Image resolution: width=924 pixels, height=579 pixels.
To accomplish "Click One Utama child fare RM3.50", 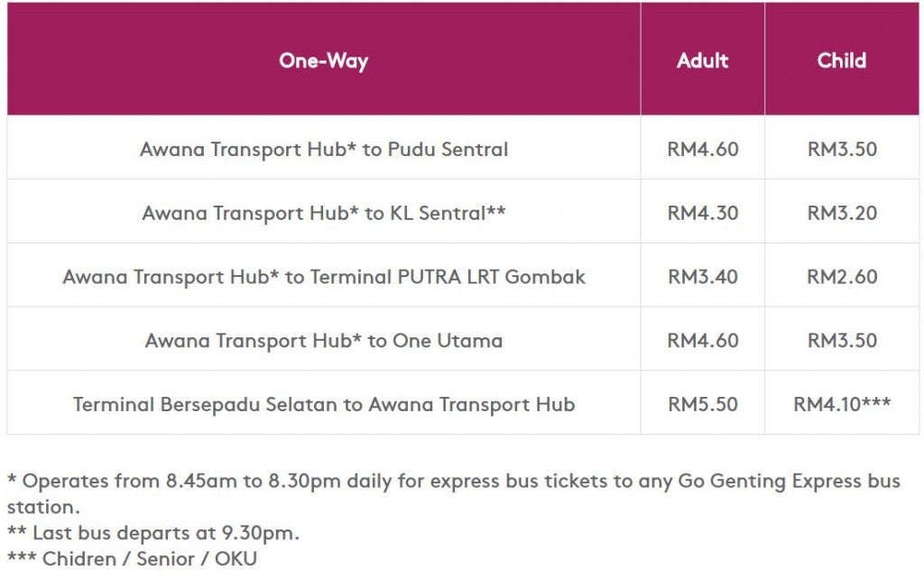I will point(842,340).
